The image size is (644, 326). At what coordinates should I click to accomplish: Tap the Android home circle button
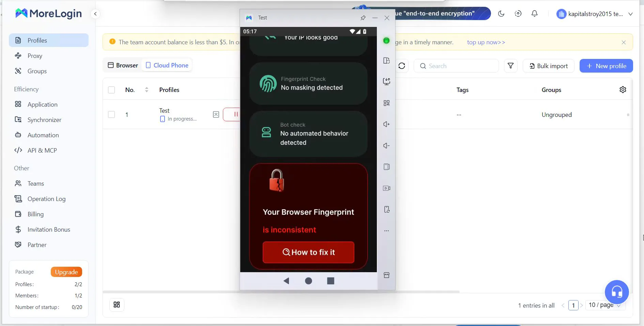coord(308,281)
